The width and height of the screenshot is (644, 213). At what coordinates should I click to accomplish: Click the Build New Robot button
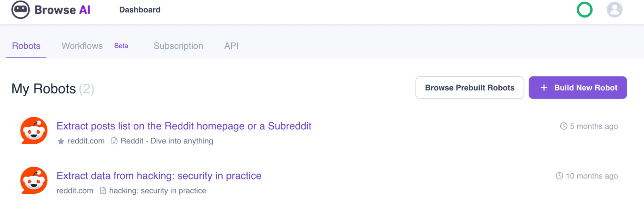coord(578,87)
